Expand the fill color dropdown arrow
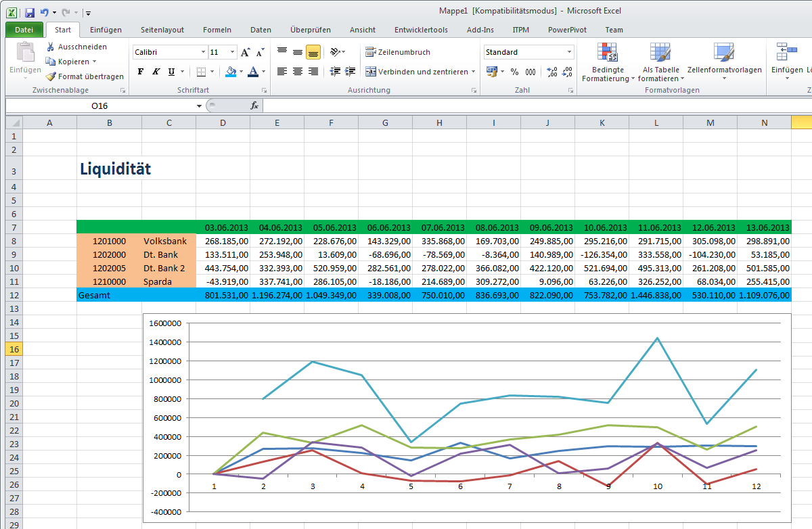Image resolution: width=812 pixels, height=529 pixels. tap(241, 72)
